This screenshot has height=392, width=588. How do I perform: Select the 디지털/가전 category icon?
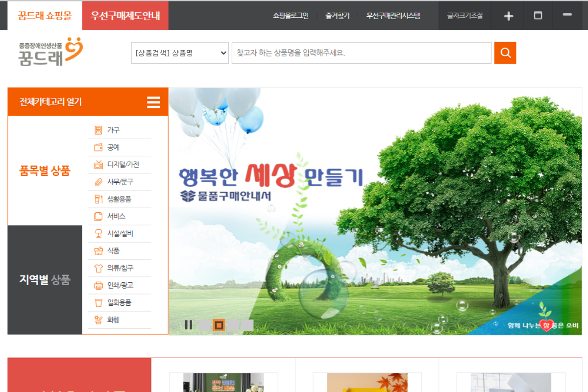[98, 165]
